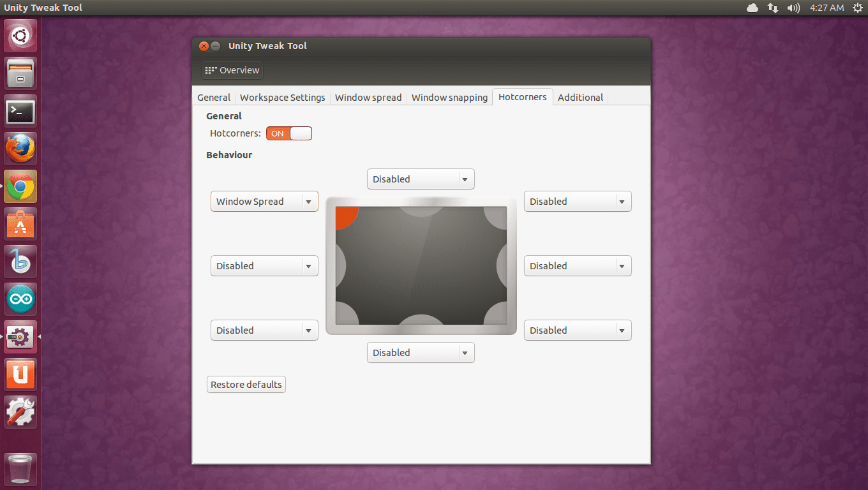This screenshot has width=868, height=490.
Task: Click the monitor preview's bottom edge spot
Action: tap(421, 320)
